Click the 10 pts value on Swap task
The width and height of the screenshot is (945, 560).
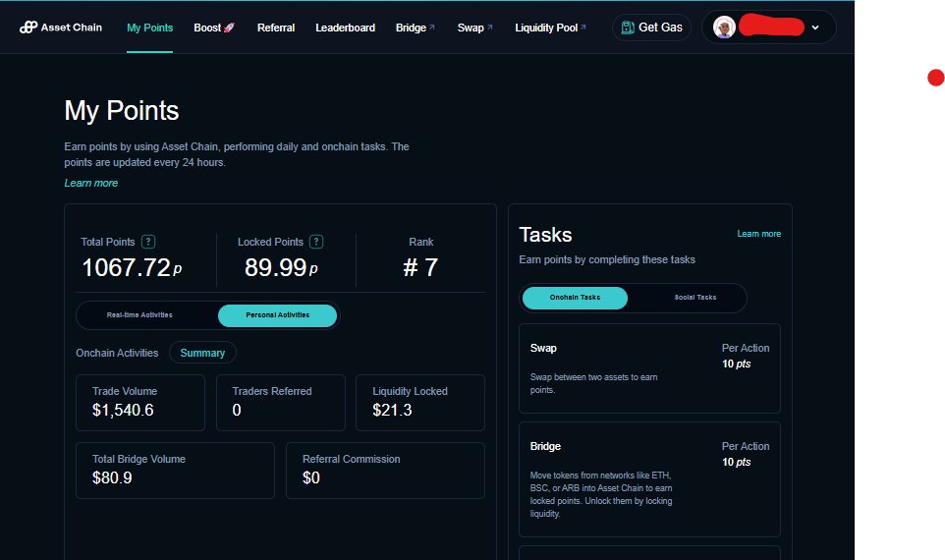point(737,364)
